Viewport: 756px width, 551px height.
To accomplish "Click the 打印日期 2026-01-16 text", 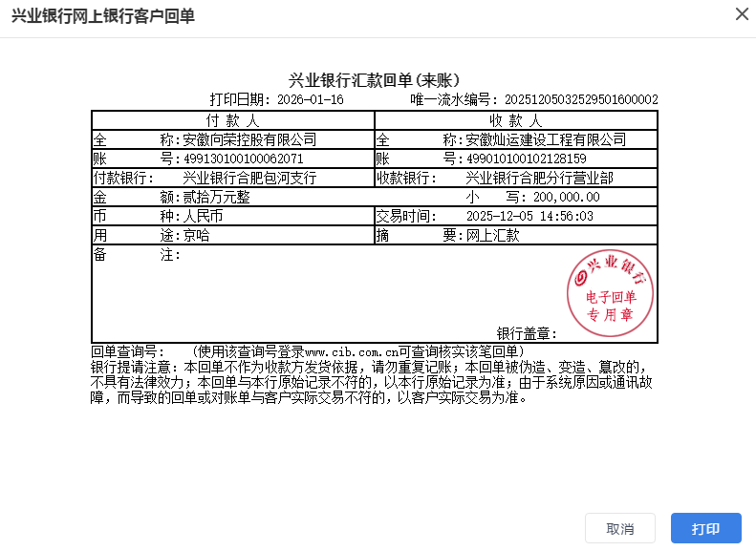I will (276, 99).
